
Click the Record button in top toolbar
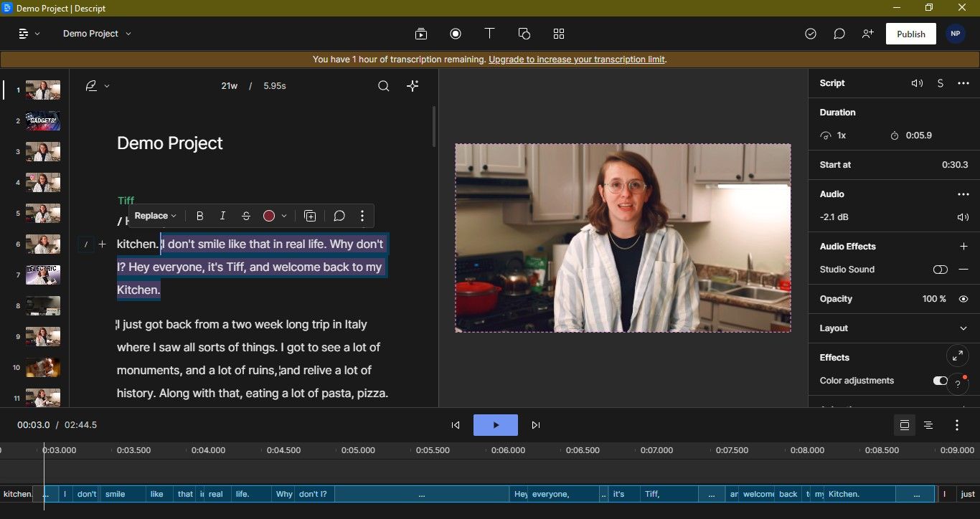[x=455, y=34]
